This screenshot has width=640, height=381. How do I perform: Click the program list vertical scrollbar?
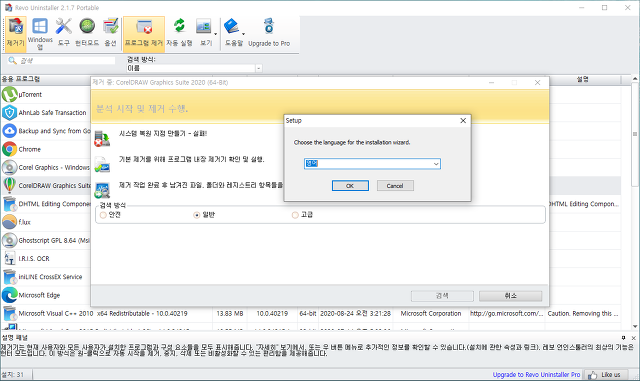pyautogui.click(x=635, y=135)
